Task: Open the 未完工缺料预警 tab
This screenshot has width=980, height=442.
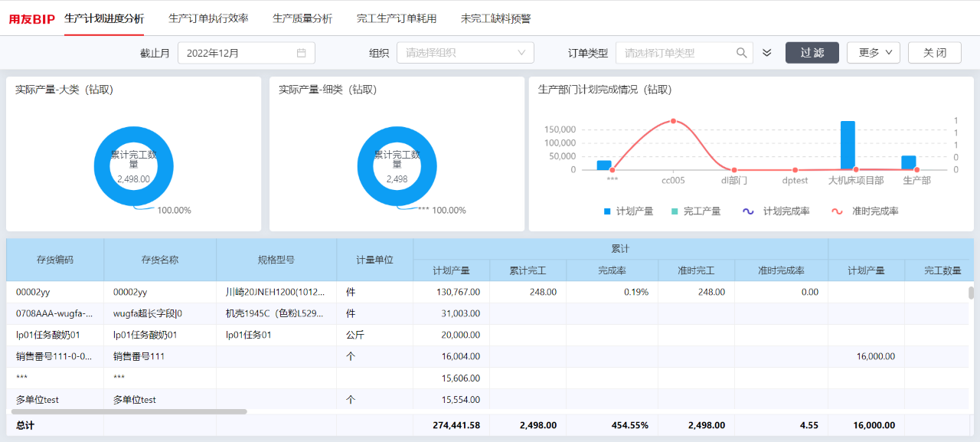Action: coord(495,18)
